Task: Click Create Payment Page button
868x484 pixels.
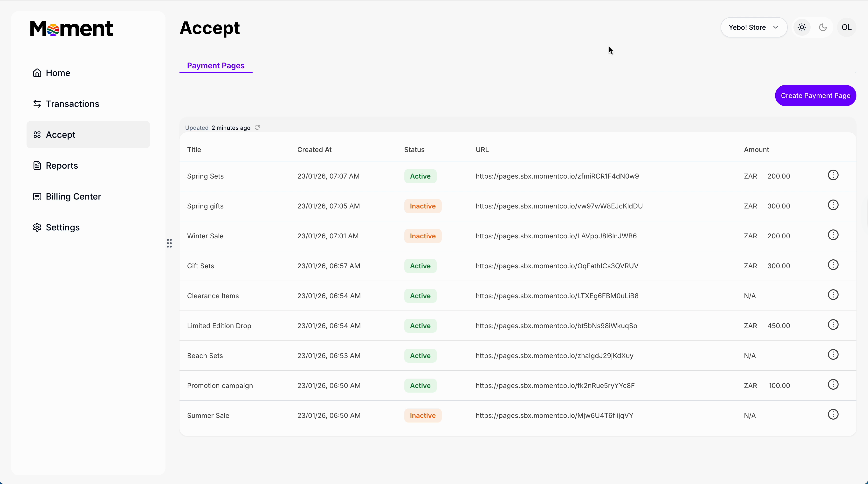Action: 815,95
